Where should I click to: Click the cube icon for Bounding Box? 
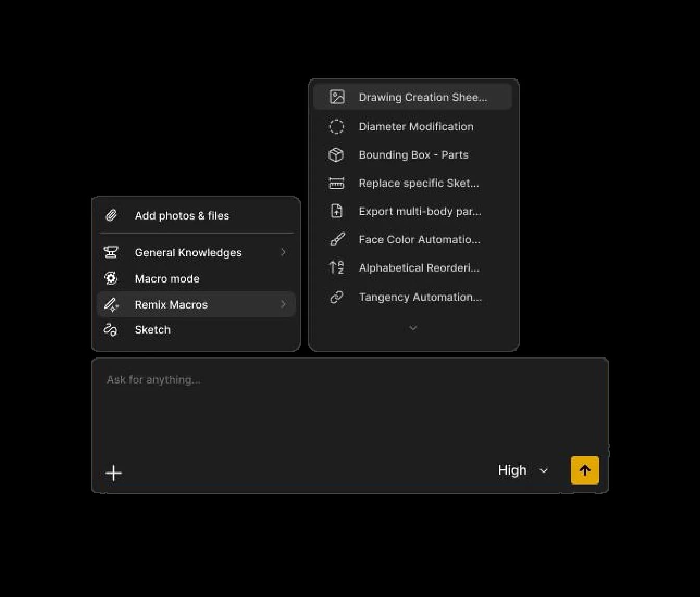pyautogui.click(x=336, y=155)
